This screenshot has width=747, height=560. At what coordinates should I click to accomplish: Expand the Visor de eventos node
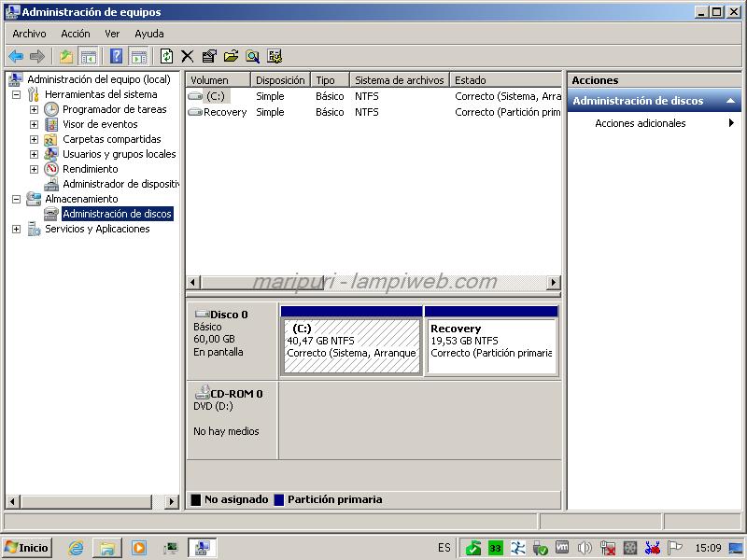tap(34, 125)
